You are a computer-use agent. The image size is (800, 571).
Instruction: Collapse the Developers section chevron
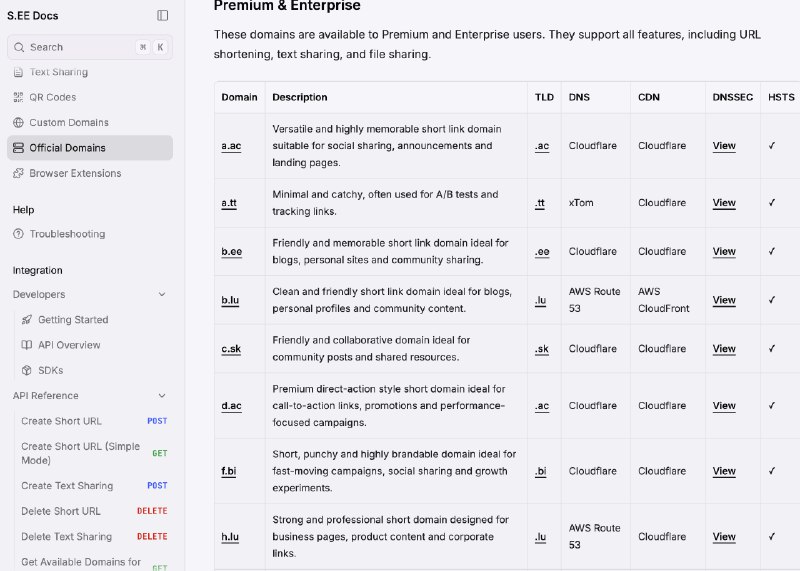point(162,295)
